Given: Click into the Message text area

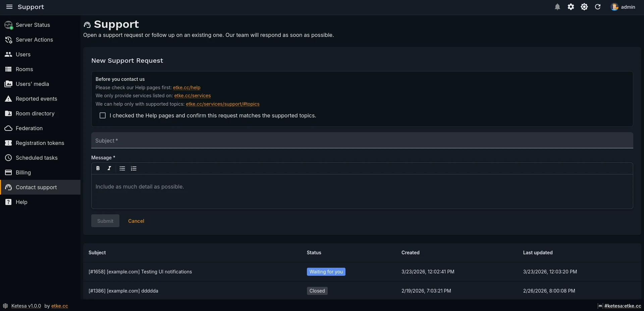Looking at the screenshot, I should click(362, 191).
